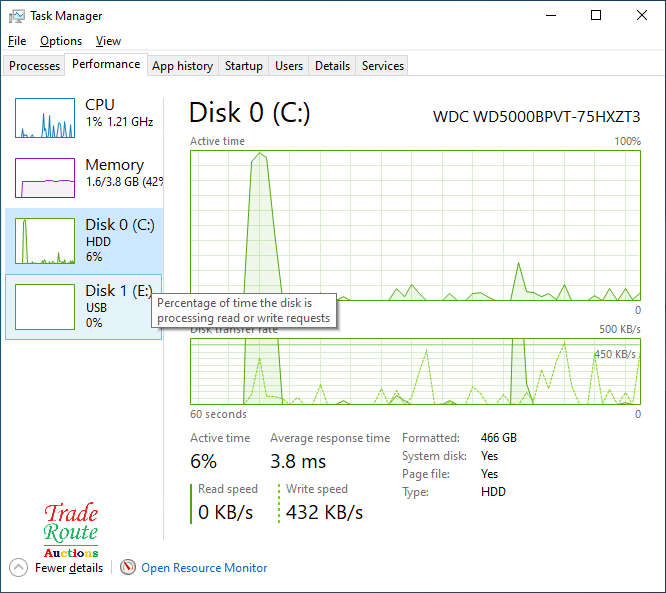Click the Active time graph area

415,226
